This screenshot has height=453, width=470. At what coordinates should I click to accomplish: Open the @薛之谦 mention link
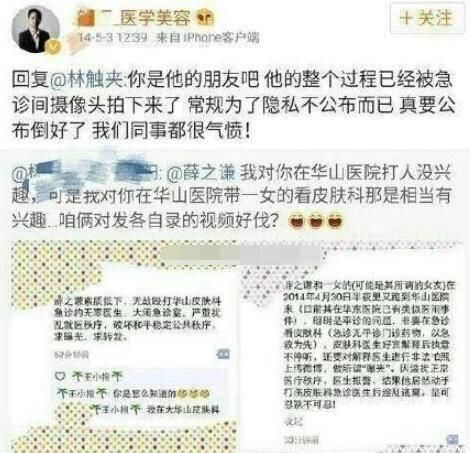click(201, 174)
